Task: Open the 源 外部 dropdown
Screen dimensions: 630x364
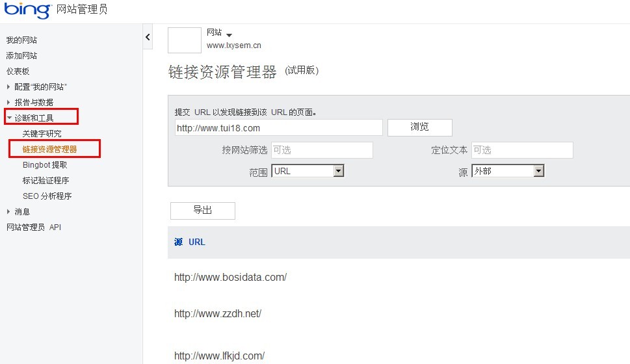Action: (508, 171)
